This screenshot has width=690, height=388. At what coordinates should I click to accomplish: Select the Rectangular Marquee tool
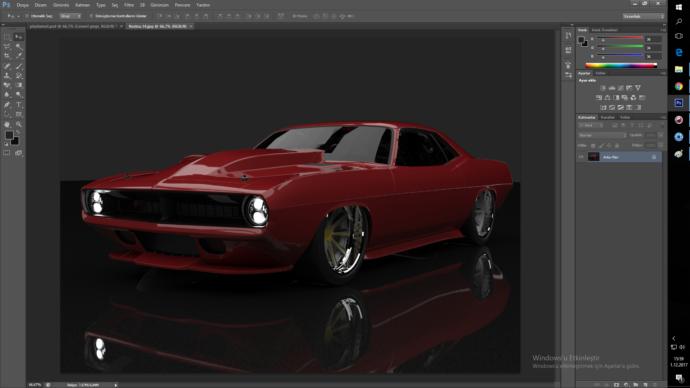(7, 37)
